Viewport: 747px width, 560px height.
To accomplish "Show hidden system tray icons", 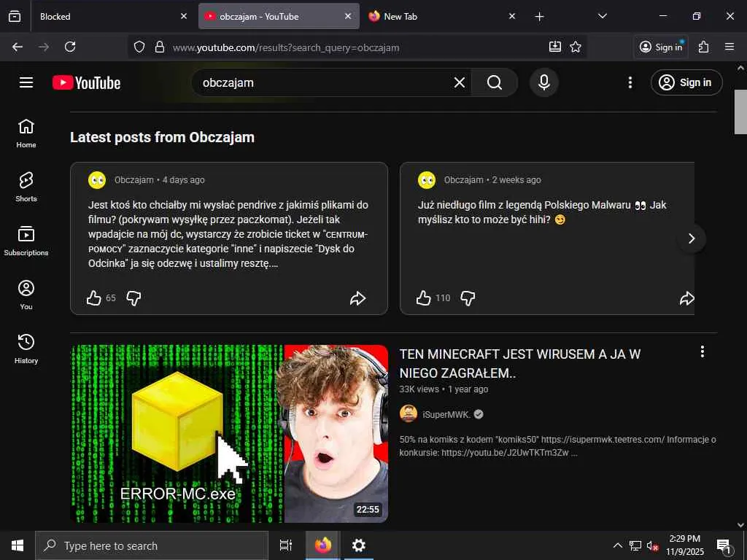I will (x=617, y=545).
